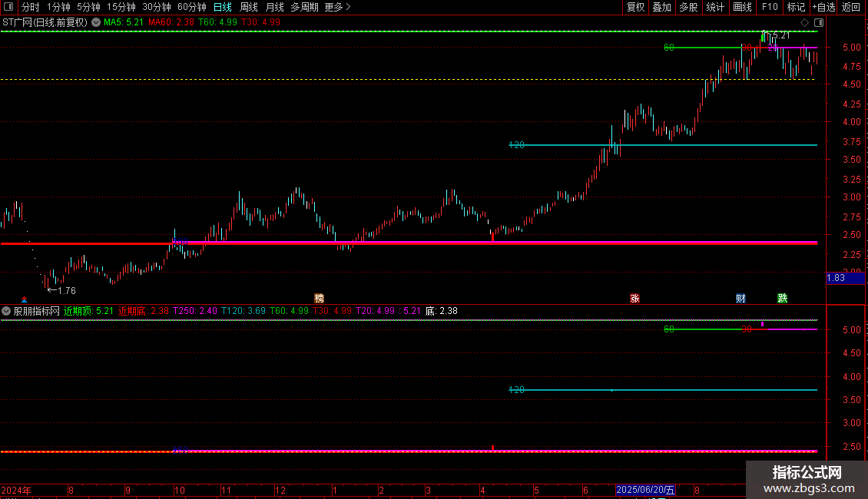The width and height of the screenshot is (868, 499).
Task: Click the 2025/06/20五 date label
Action: point(645,490)
